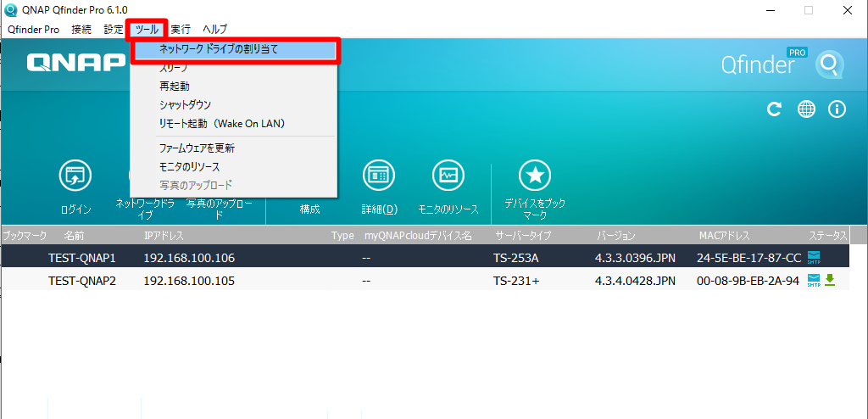This screenshot has height=419, width=868.
Task: Open the 実行 (Run) menu
Action: click(181, 30)
